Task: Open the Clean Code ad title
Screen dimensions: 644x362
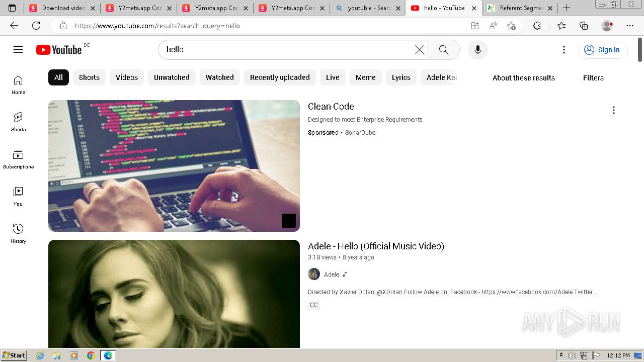Action: click(x=331, y=106)
